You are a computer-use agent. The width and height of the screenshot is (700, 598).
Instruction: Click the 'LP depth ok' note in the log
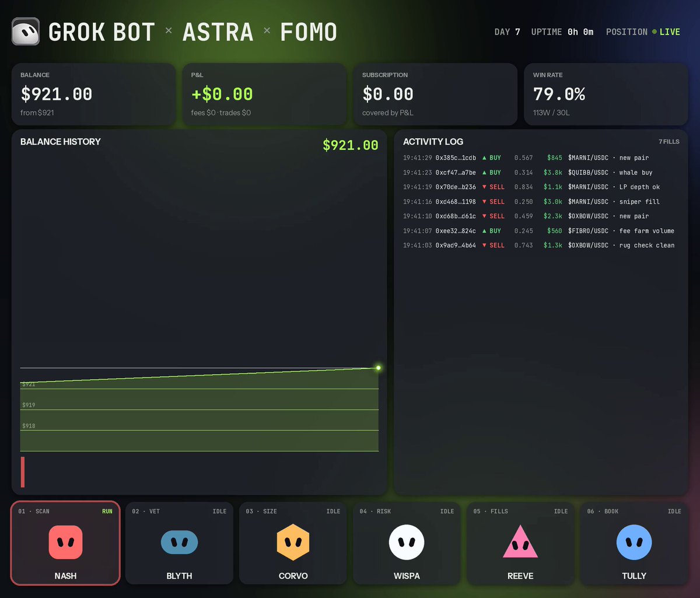(639, 187)
